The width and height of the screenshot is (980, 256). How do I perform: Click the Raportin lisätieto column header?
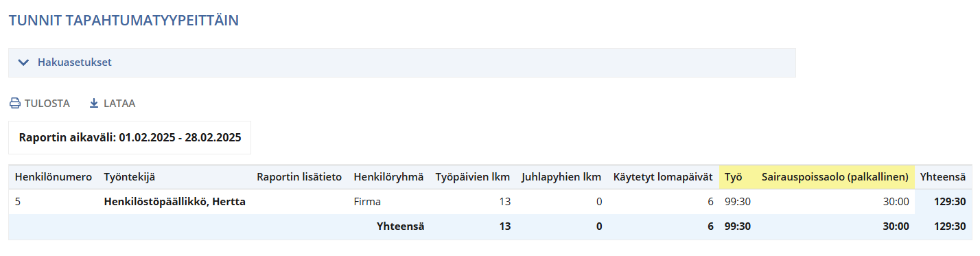point(299,177)
